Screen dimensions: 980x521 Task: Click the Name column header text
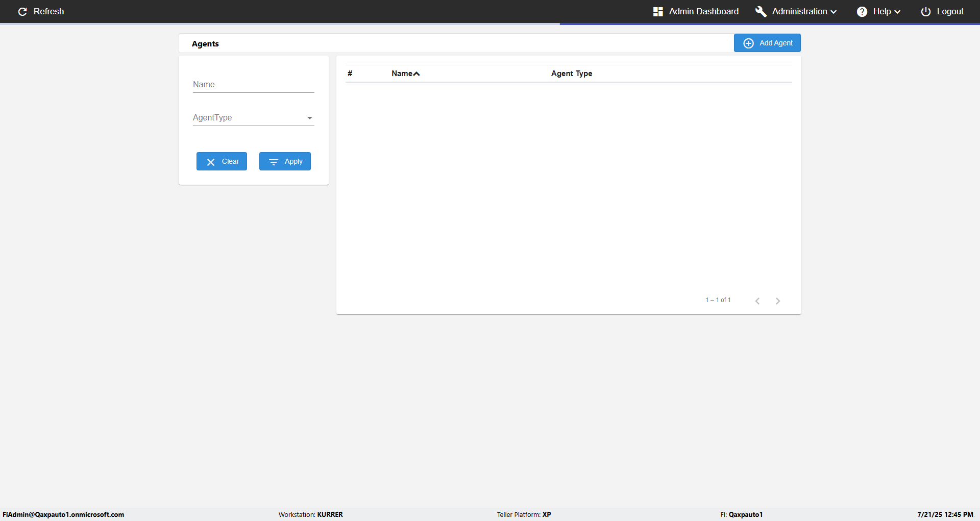402,73
